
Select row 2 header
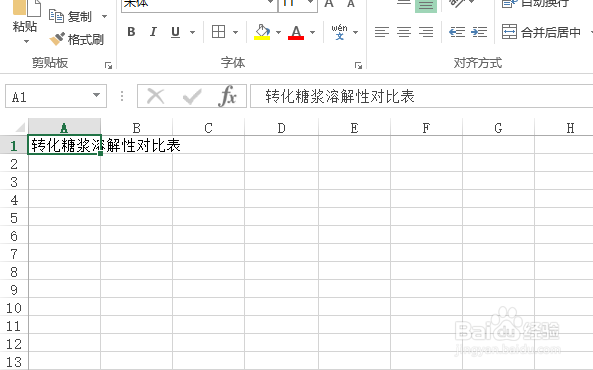(x=14, y=163)
